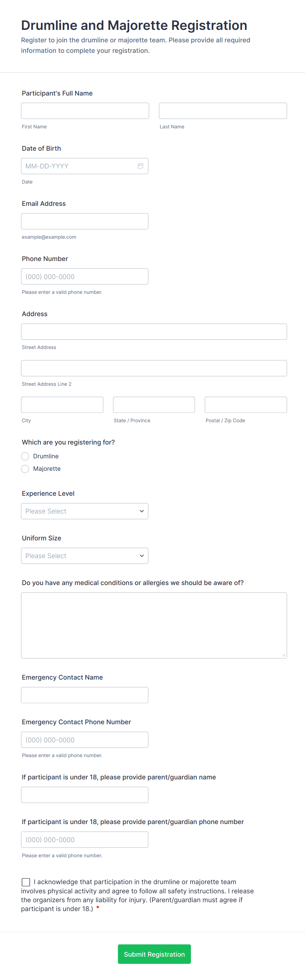Check the liability acknowledgment checkbox

[26, 882]
